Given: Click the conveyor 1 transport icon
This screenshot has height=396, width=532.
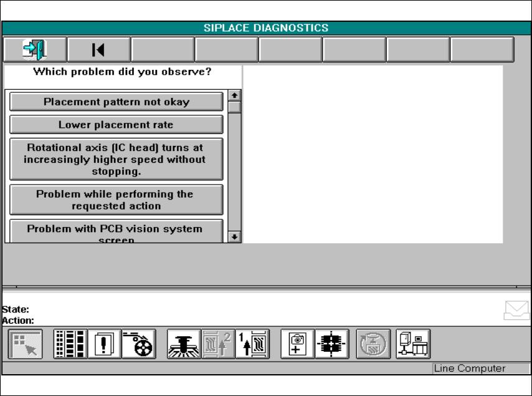Looking at the screenshot, I should click(x=252, y=344).
